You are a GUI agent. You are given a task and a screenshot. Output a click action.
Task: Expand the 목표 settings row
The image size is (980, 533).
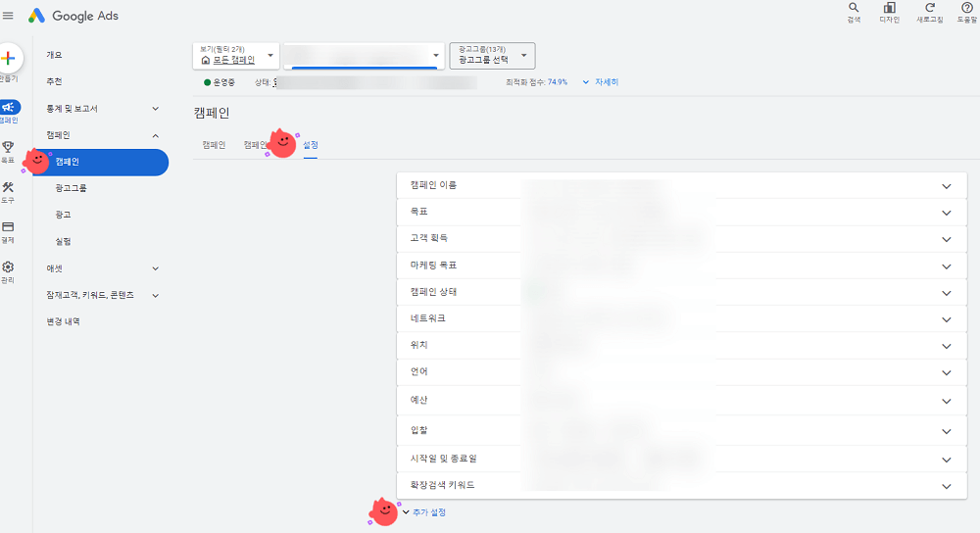682,213
